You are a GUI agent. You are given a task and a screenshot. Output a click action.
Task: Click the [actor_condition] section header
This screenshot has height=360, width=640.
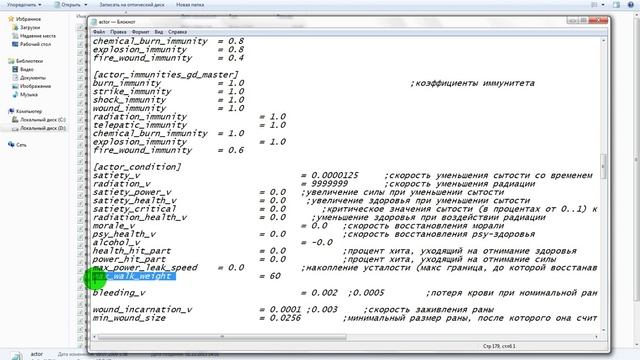pyautogui.click(x=137, y=167)
